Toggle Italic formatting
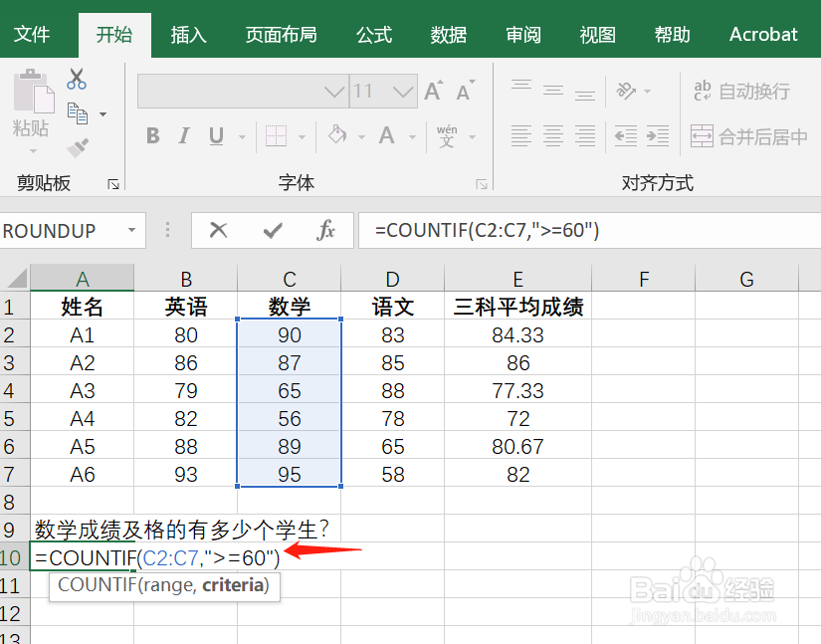This screenshot has width=821, height=644. pyautogui.click(x=184, y=136)
